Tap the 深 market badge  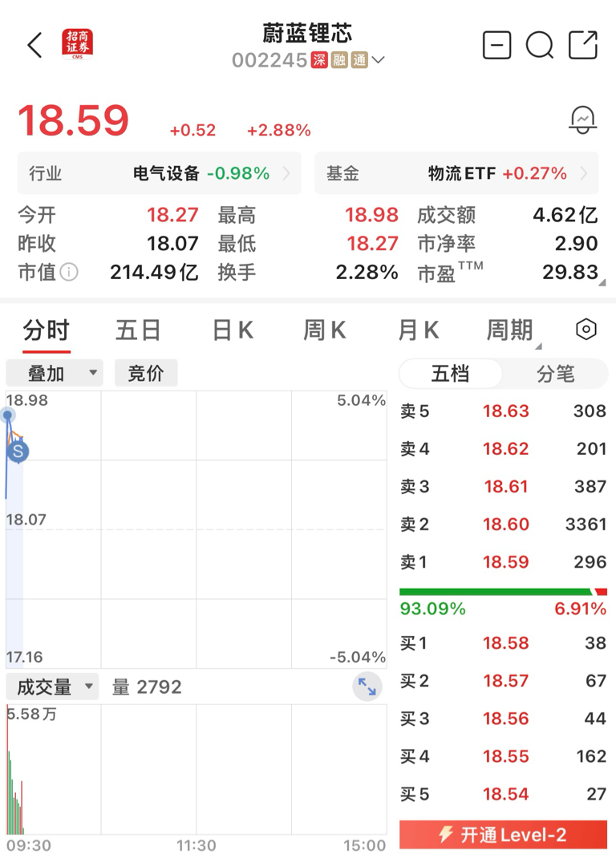[x=319, y=60]
